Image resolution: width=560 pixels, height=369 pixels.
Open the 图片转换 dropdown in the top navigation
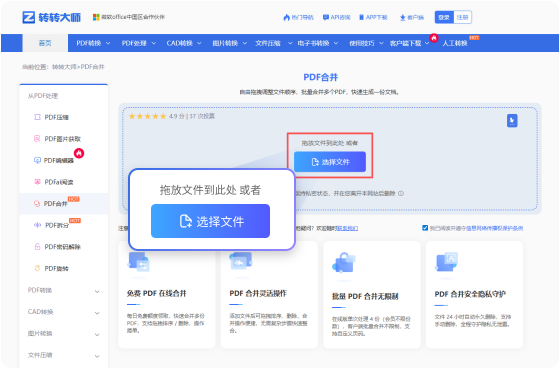coord(229,43)
